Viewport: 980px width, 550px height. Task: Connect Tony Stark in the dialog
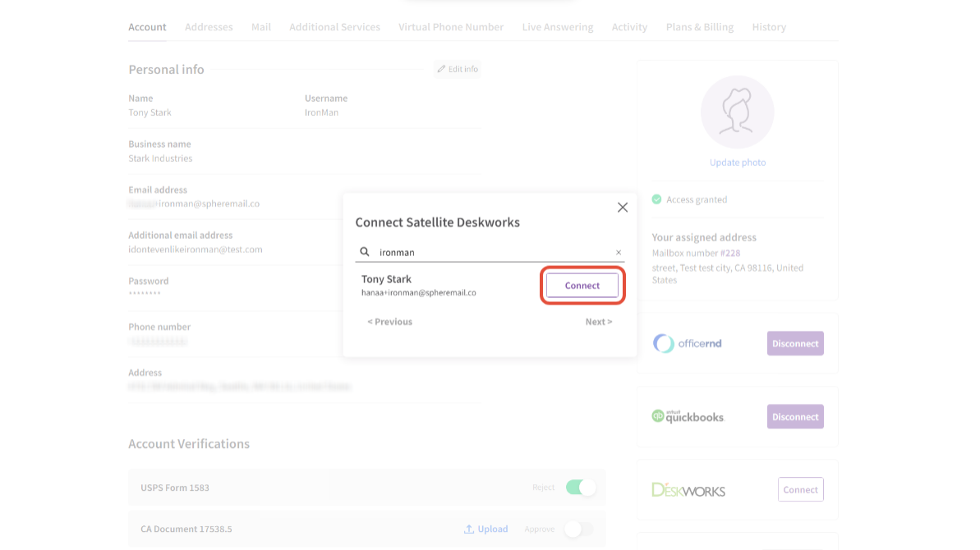[x=582, y=286]
